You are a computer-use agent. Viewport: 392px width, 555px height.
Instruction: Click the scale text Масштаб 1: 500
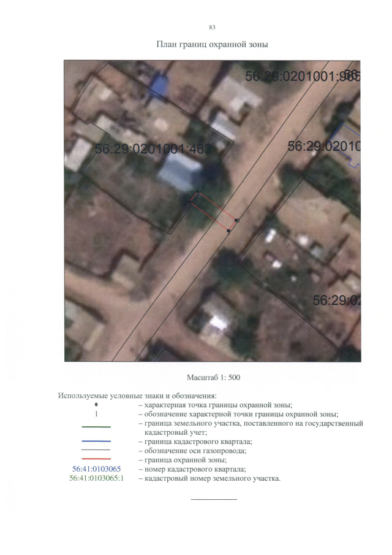click(214, 377)
